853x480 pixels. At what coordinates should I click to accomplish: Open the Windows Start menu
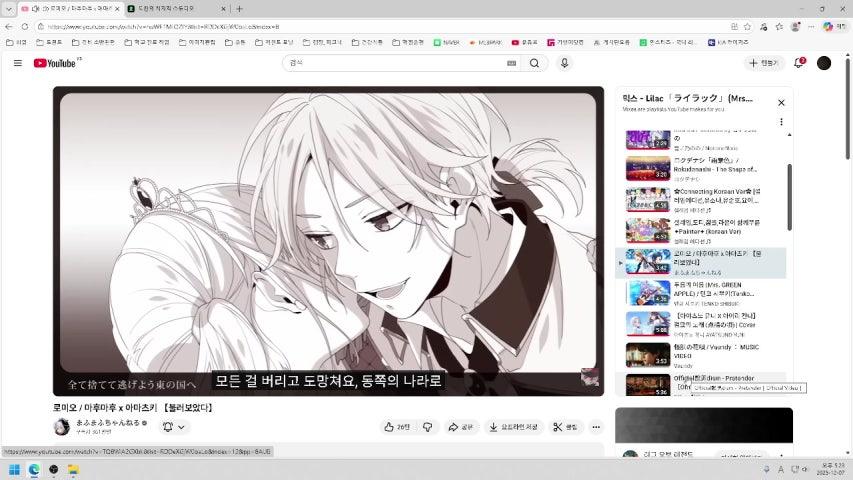15,469
